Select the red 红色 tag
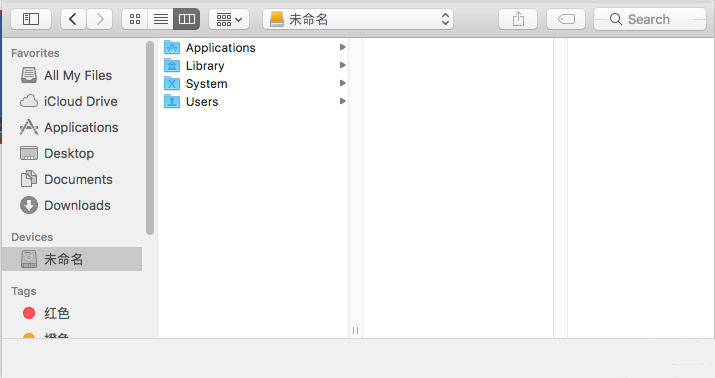The height and width of the screenshot is (378, 715). tap(57, 313)
